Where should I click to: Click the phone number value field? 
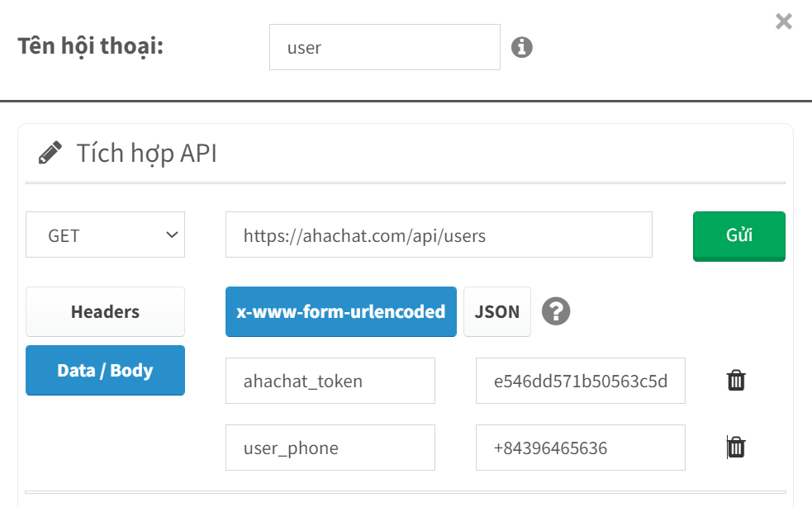click(x=581, y=448)
